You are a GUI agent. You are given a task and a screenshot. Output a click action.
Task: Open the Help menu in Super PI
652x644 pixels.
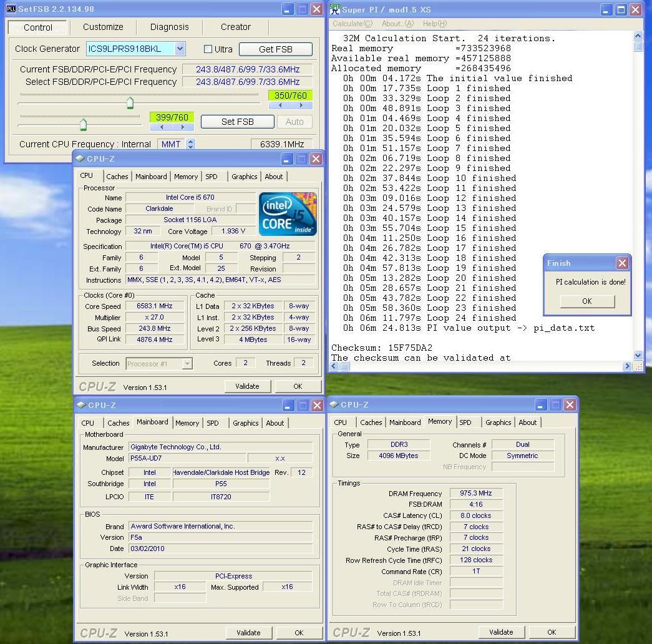(x=435, y=24)
